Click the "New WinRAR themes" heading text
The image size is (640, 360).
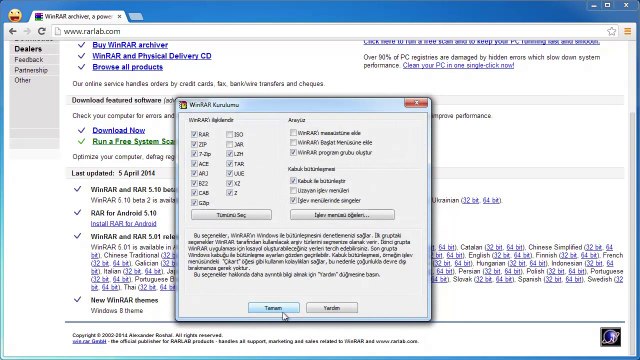124,300
